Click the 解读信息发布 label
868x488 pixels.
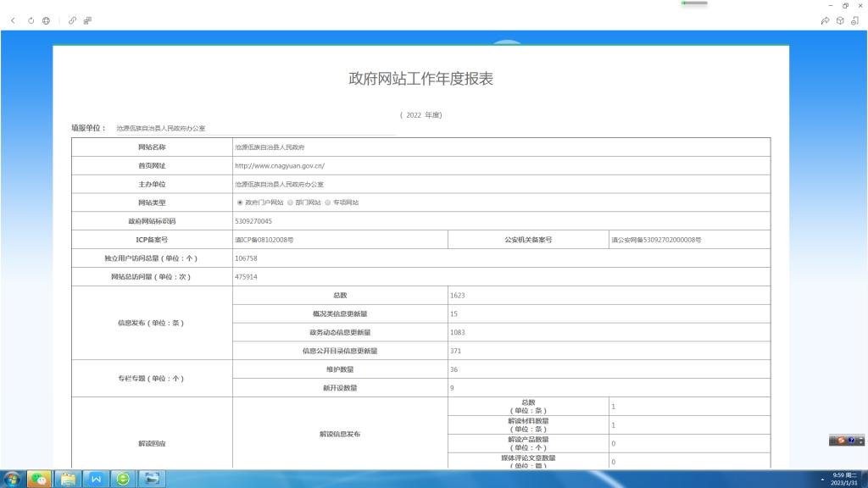coord(340,435)
